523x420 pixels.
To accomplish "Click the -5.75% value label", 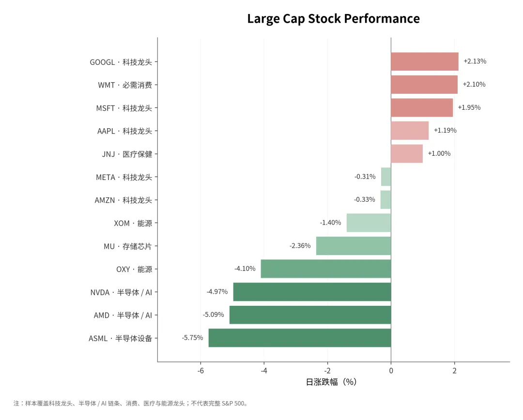I will [192, 338].
